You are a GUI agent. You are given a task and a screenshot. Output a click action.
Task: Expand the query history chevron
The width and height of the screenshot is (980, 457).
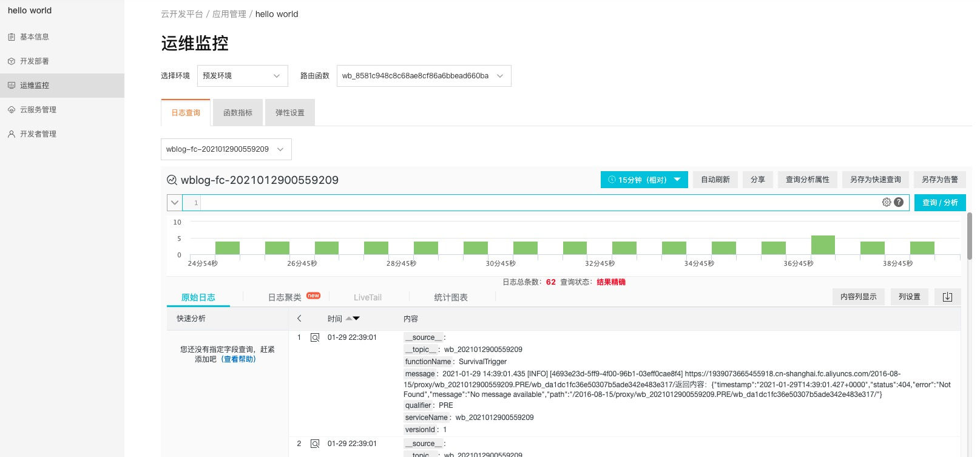[175, 203]
